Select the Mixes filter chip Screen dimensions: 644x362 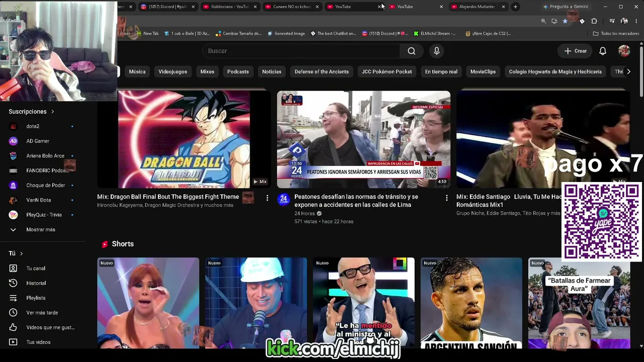click(x=207, y=71)
